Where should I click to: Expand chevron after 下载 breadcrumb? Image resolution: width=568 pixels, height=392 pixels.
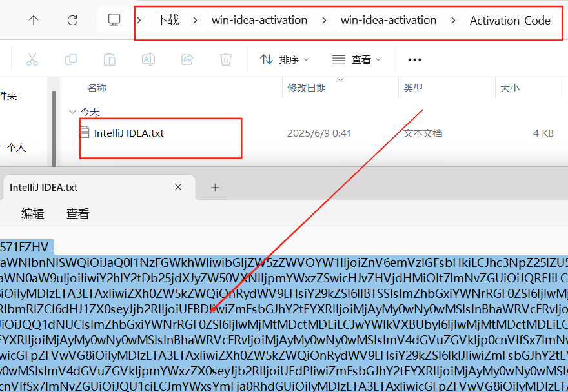click(x=195, y=20)
